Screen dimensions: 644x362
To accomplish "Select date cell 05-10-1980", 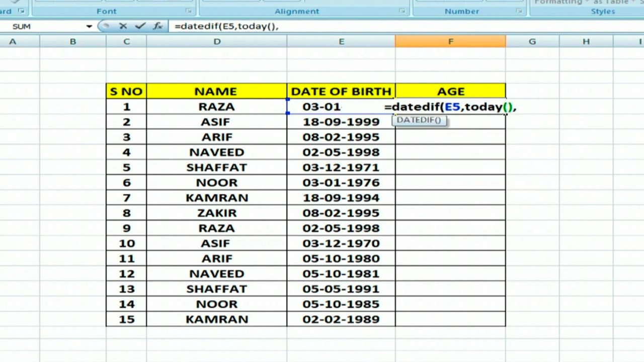I will (341, 258).
